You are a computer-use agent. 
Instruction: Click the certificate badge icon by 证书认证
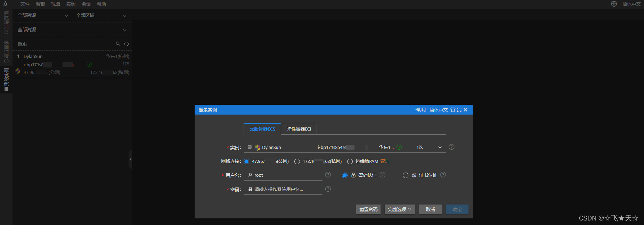(414, 175)
